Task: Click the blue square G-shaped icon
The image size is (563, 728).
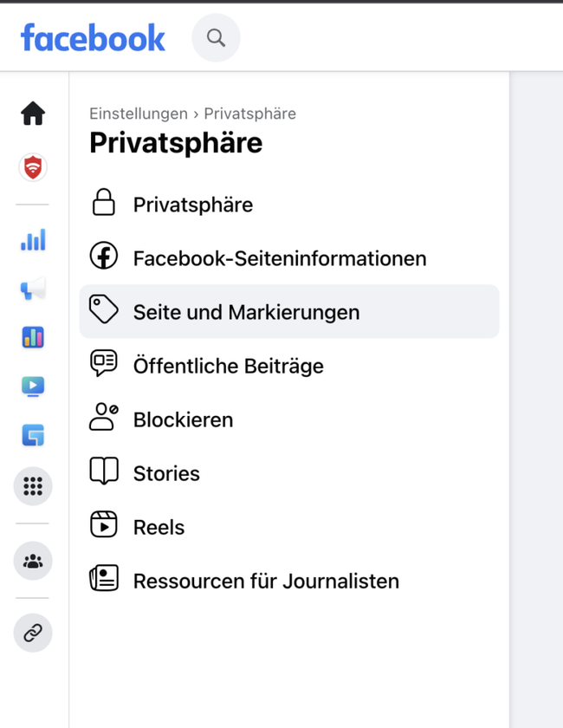Action: coord(33,435)
